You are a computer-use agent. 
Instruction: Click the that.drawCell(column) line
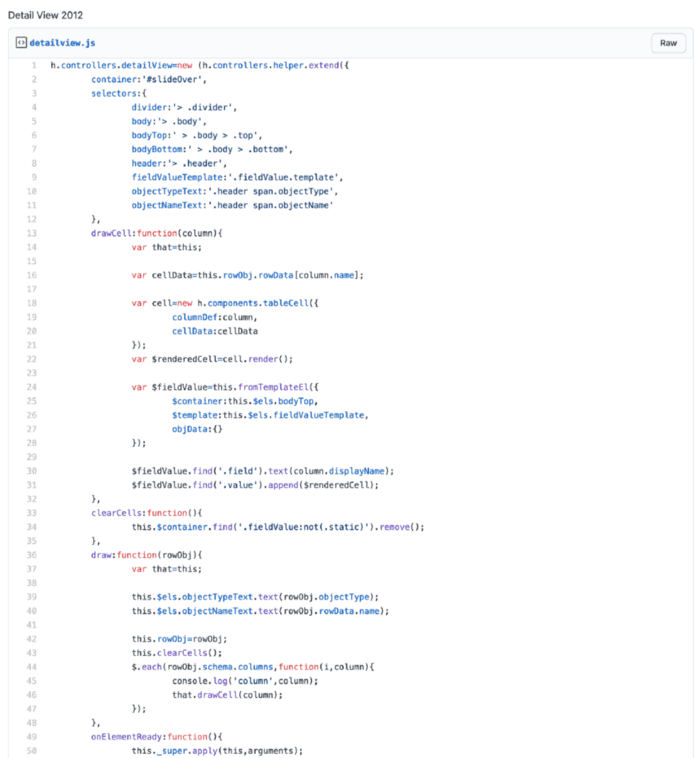(227, 695)
